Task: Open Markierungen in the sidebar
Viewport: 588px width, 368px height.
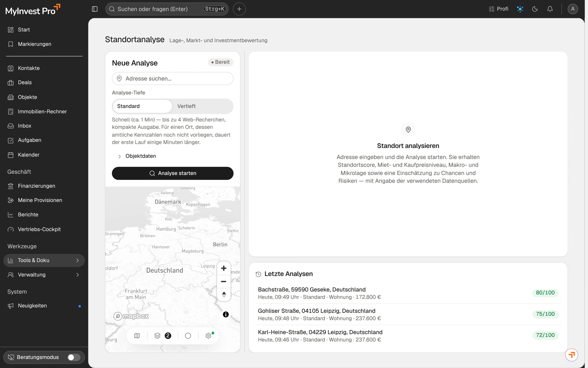Action: tap(44, 44)
